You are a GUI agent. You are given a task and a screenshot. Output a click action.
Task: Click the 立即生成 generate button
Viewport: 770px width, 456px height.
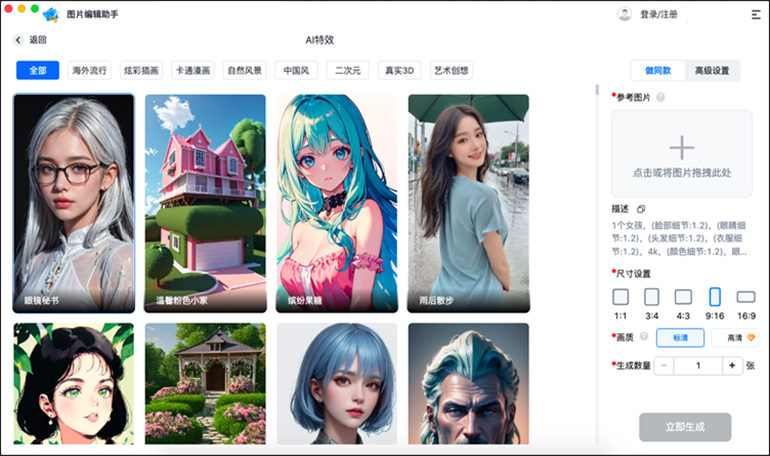(685, 427)
